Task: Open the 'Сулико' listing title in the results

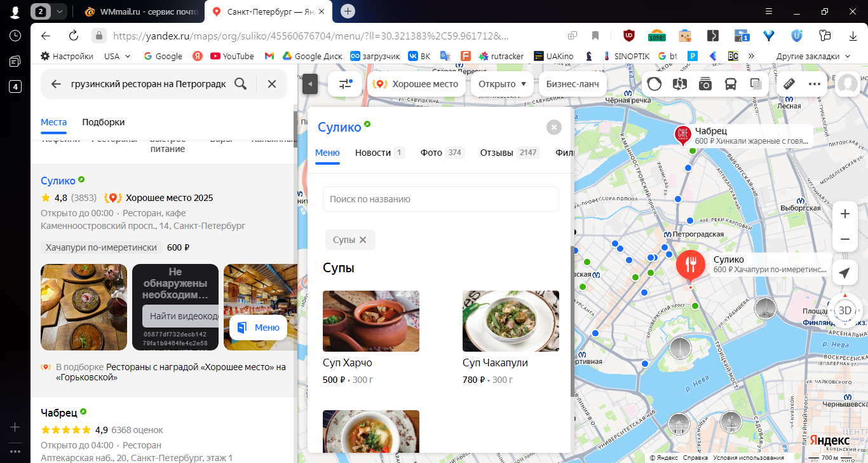Action: point(58,181)
